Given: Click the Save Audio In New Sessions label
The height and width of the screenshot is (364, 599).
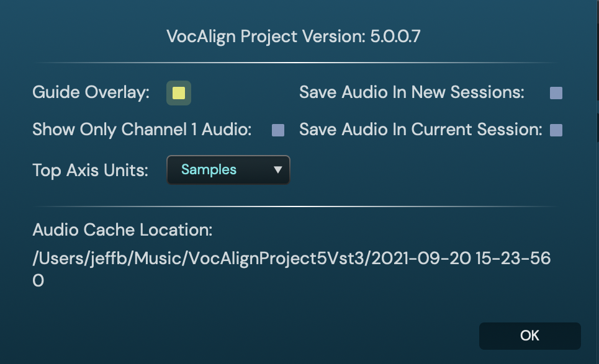Looking at the screenshot, I should pos(412,93).
